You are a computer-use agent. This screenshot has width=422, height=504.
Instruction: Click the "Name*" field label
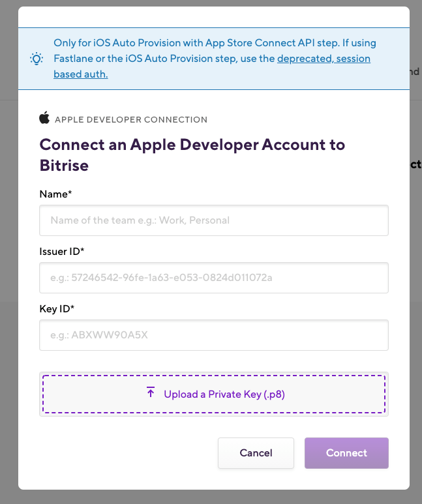pos(54,194)
